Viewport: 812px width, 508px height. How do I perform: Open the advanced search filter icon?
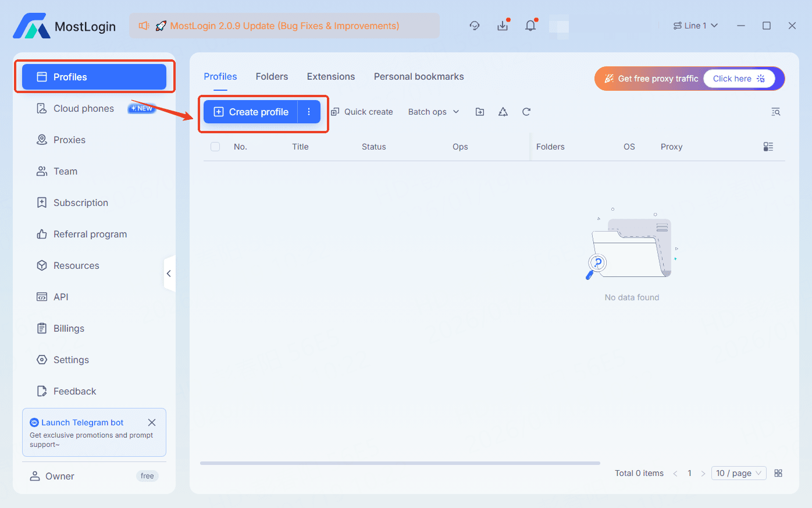(x=775, y=111)
